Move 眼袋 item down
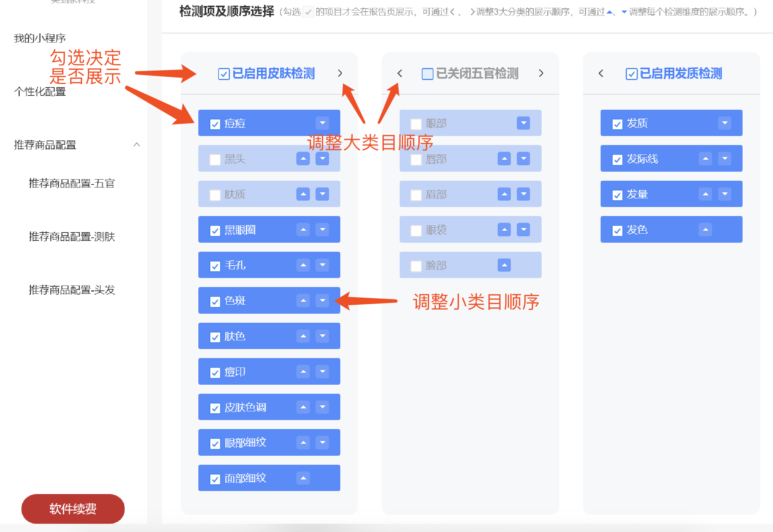 [523, 230]
